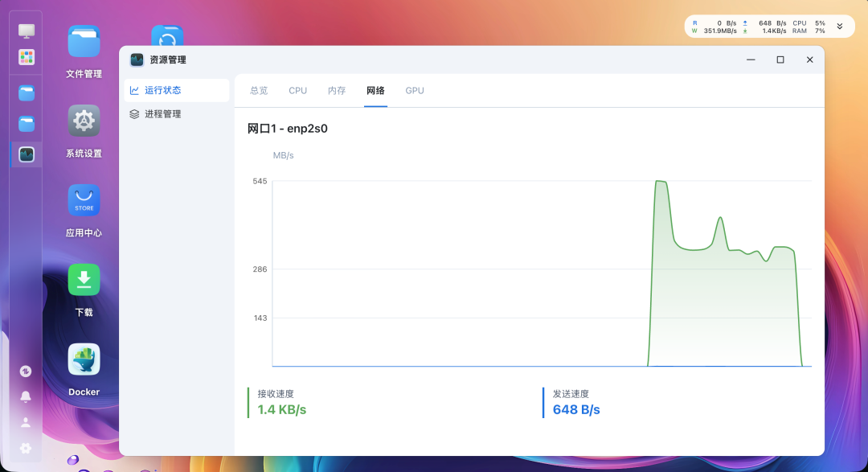Open the 应用中心 store icon

[x=83, y=199]
